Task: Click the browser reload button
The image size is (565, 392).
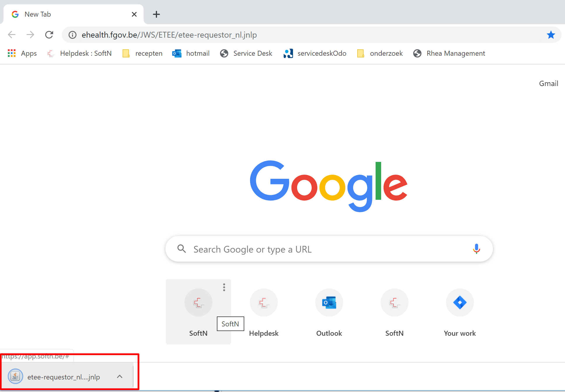Action: coord(49,35)
